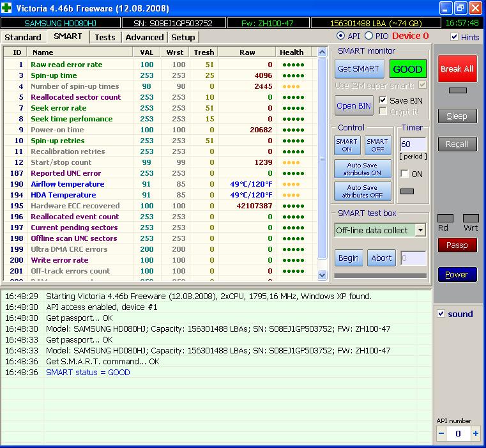Select the API access radio button

[x=340, y=36]
